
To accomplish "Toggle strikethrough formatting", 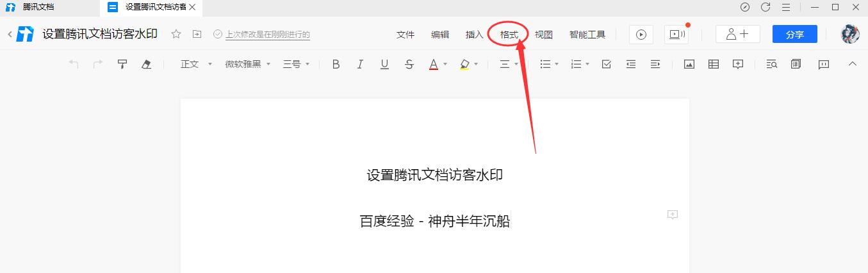I will pyautogui.click(x=409, y=64).
